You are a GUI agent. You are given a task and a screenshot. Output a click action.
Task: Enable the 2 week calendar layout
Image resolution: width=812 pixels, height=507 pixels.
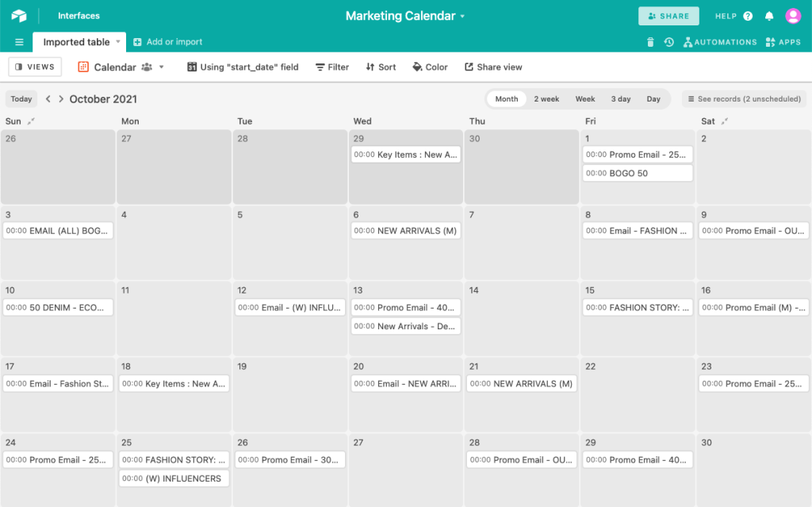coord(546,98)
